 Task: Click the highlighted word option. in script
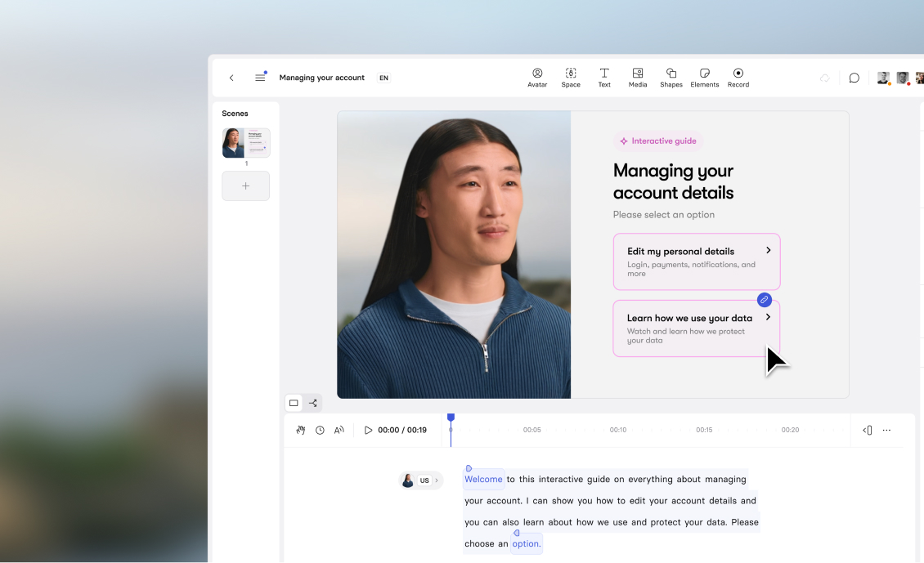click(527, 543)
